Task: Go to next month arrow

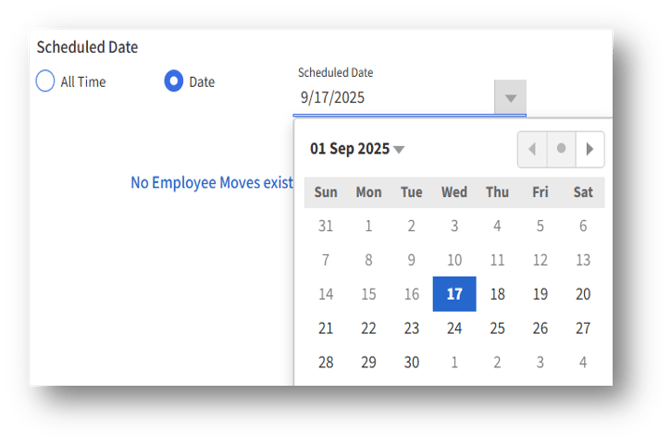Action: pos(591,149)
